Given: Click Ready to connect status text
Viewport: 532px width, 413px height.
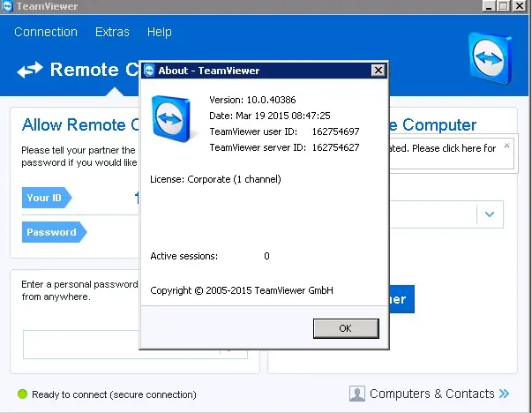Looking at the screenshot, I should pyautogui.click(x=114, y=394).
